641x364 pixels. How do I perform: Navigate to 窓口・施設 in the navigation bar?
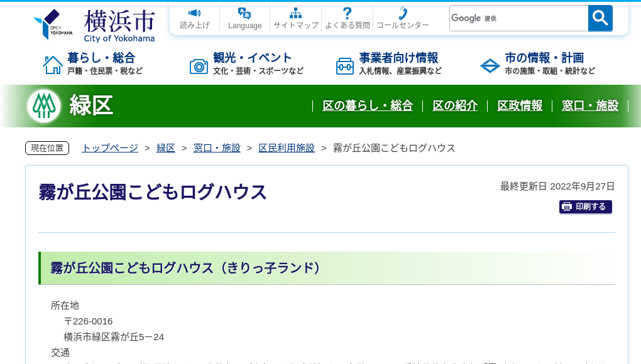pos(590,106)
